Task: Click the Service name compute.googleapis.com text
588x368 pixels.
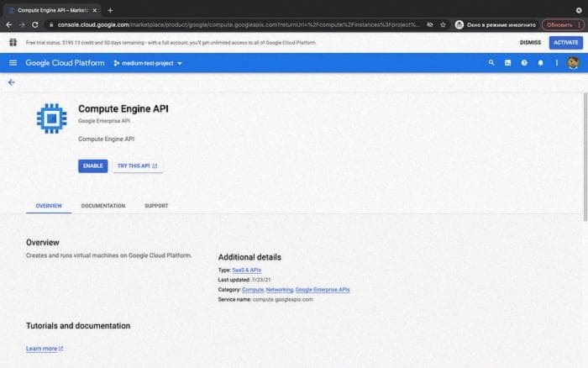Action: click(265, 299)
